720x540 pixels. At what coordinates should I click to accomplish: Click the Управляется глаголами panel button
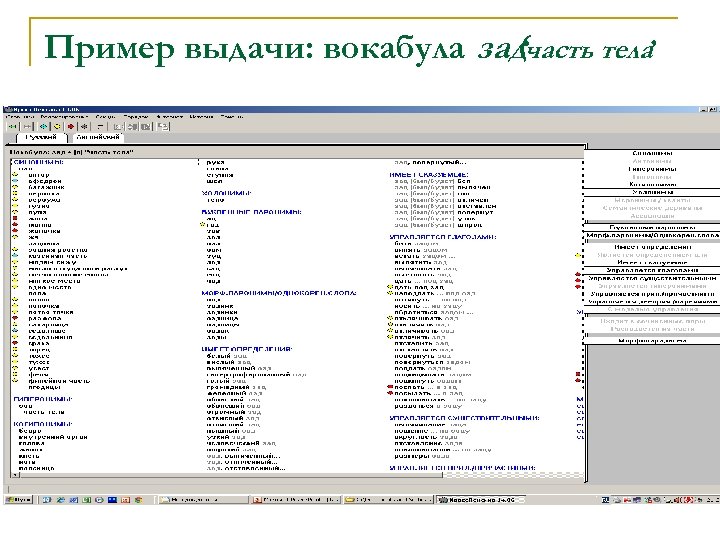pos(652,270)
